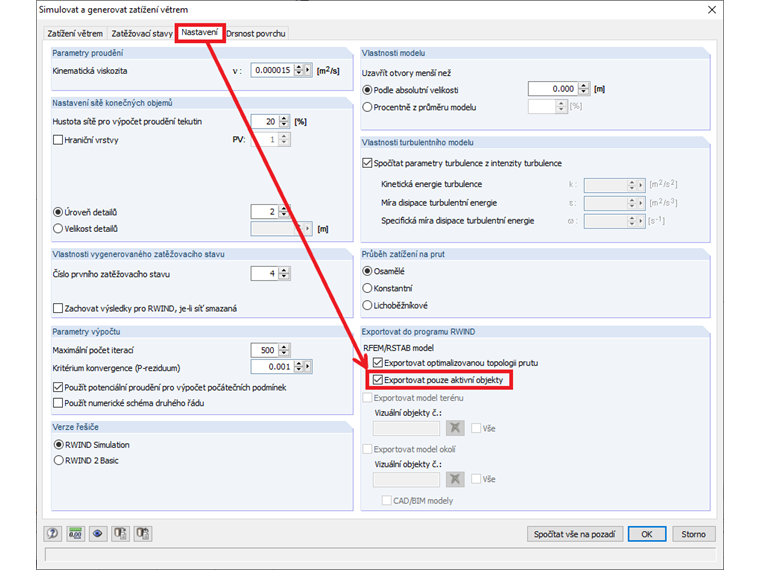Select Podle absolutní velikosti radio option
This screenshot has height=570, width=760.
367,90
